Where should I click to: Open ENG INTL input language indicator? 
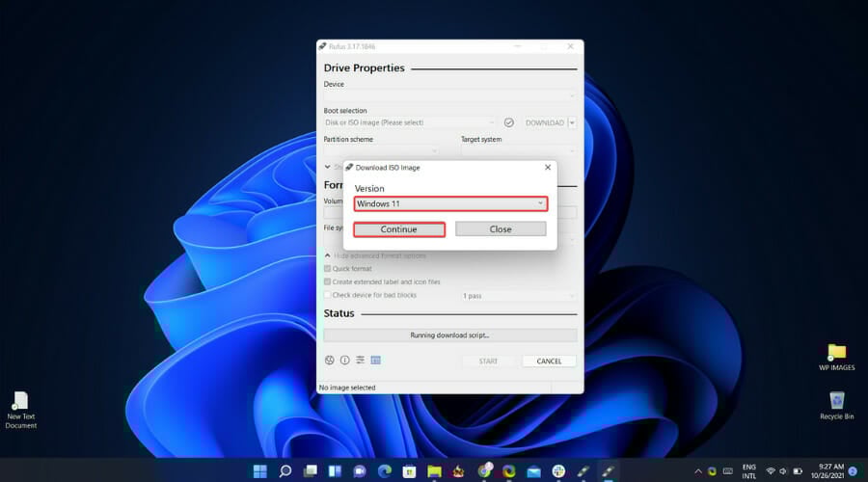point(749,471)
